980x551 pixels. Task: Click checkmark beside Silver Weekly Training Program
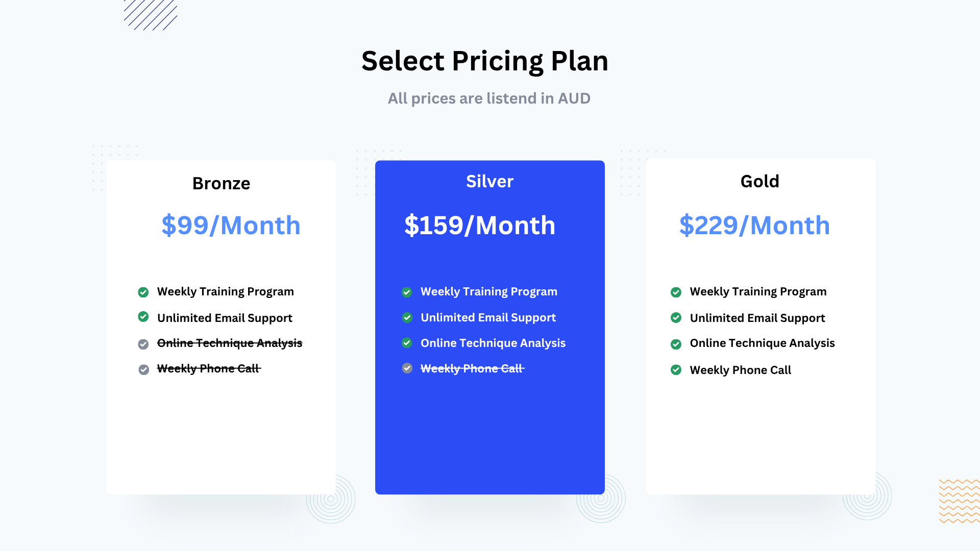point(407,292)
